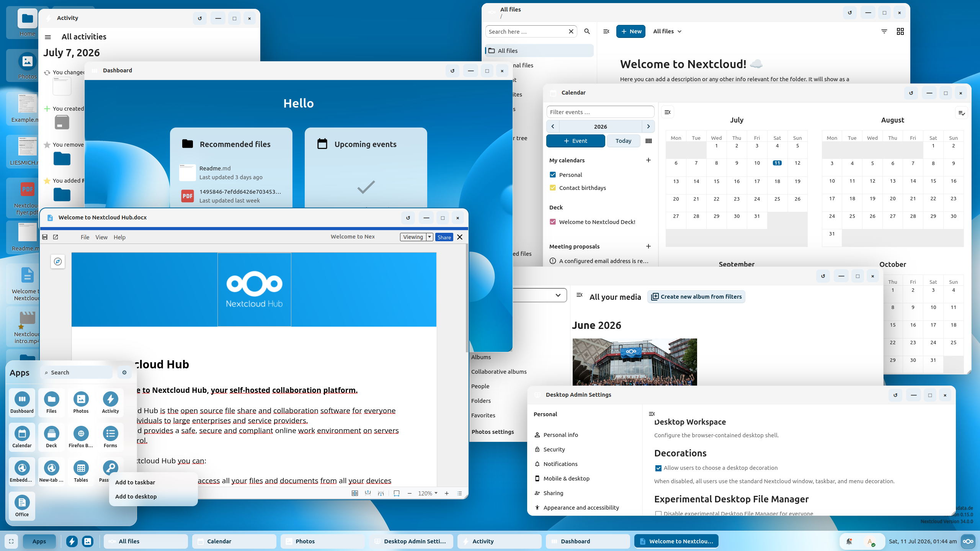
Task: Create a new calendar Event
Action: 575,141
